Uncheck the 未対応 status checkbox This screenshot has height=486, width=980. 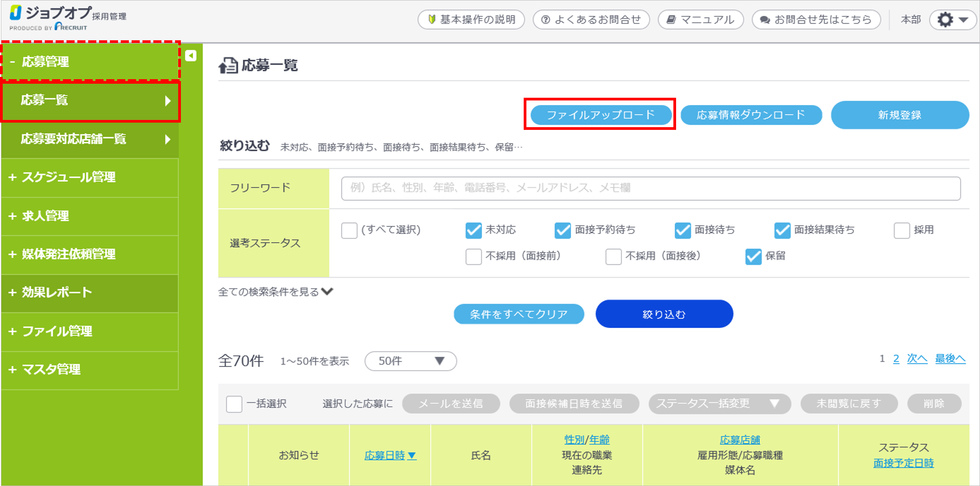[x=473, y=230]
